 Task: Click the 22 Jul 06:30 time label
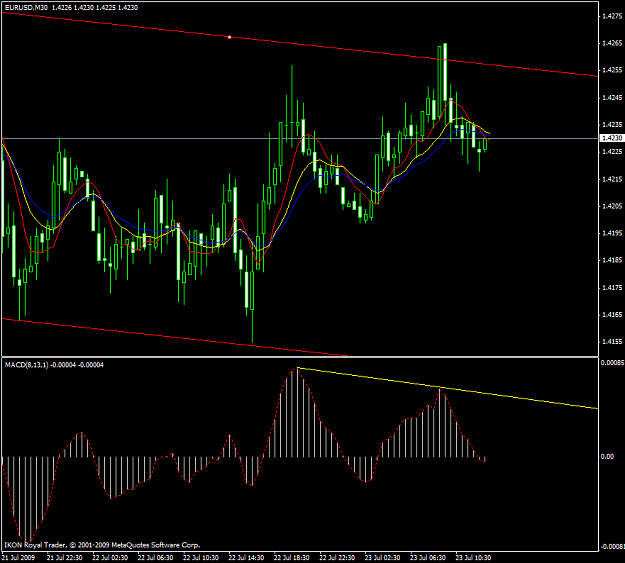coord(155,557)
